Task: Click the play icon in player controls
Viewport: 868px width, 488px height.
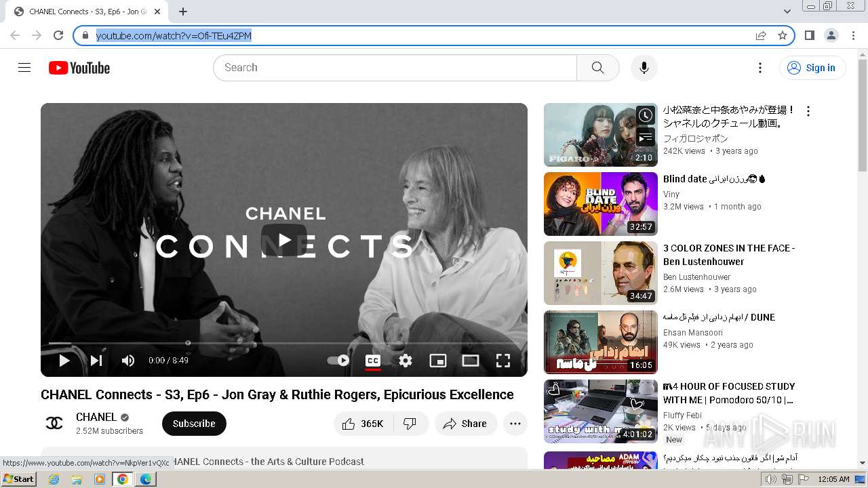Action: 64,361
